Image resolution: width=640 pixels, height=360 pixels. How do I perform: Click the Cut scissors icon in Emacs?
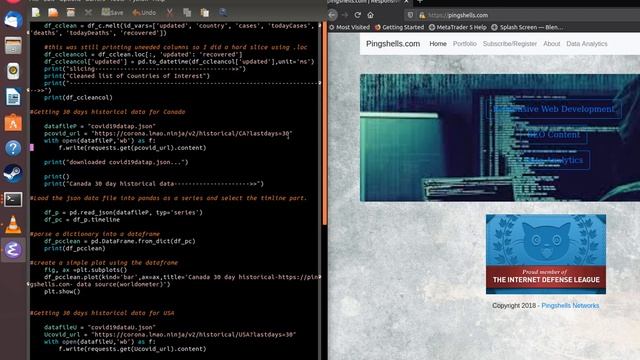pos(169,13)
